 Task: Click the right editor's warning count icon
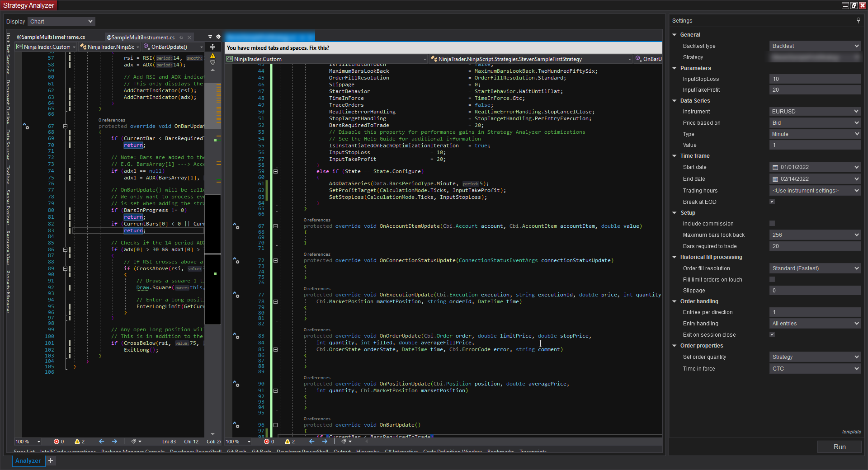(287, 442)
